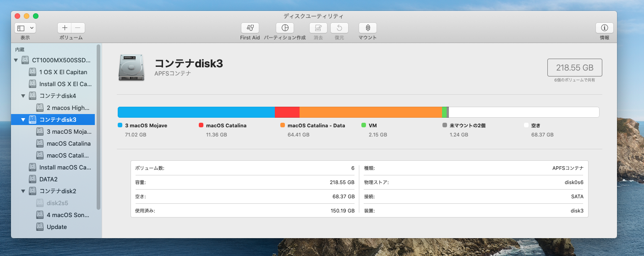644x256 pixels.
Task: Click the sidebar vertical scrollbar
Action: pyautogui.click(x=98, y=127)
